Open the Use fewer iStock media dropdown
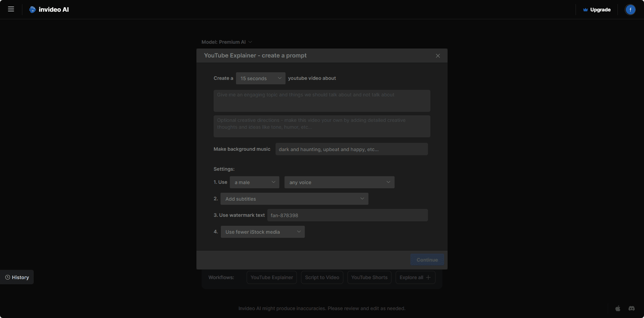This screenshot has width=644, height=318. coord(263,232)
